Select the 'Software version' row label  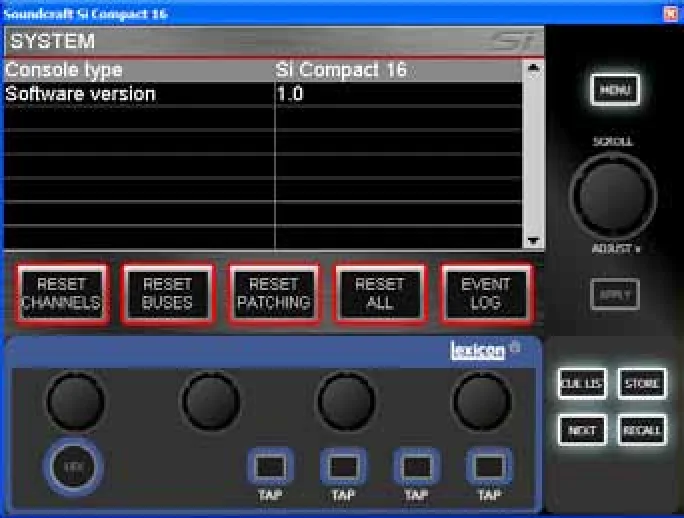(80, 94)
